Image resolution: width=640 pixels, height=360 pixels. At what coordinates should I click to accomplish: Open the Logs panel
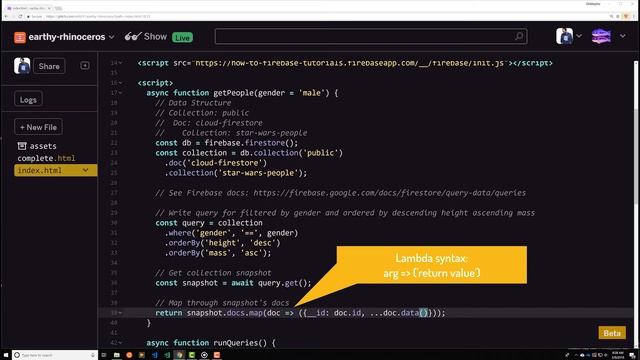pyautogui.click(x=28, y=100)
